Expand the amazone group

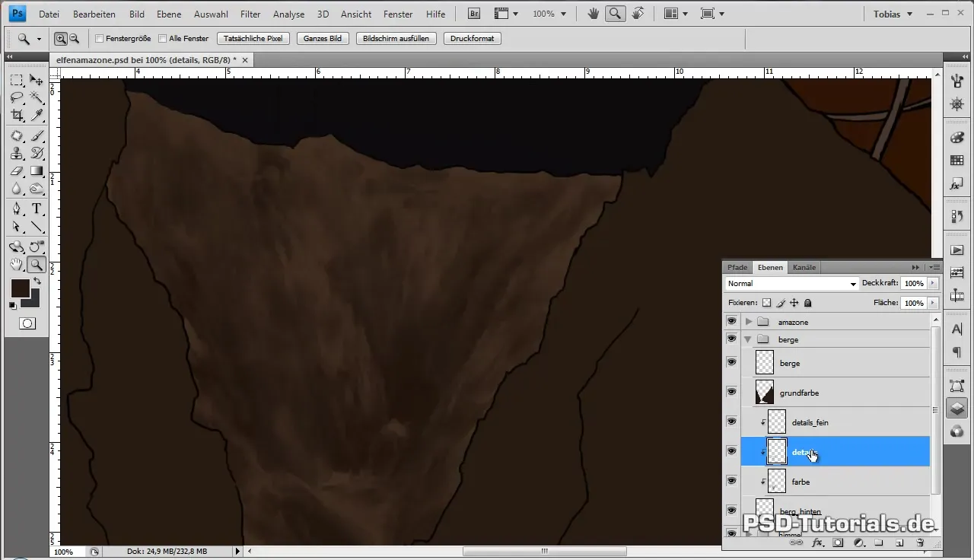coord(748,322)
